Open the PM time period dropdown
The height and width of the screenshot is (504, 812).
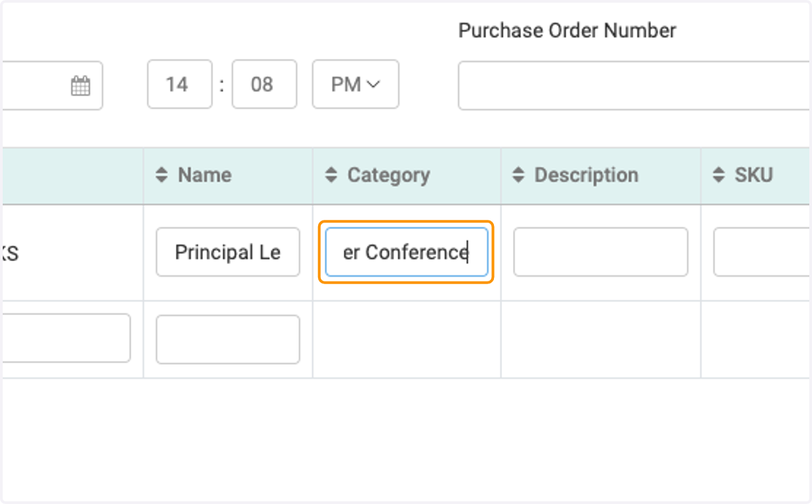pos(355,85)
